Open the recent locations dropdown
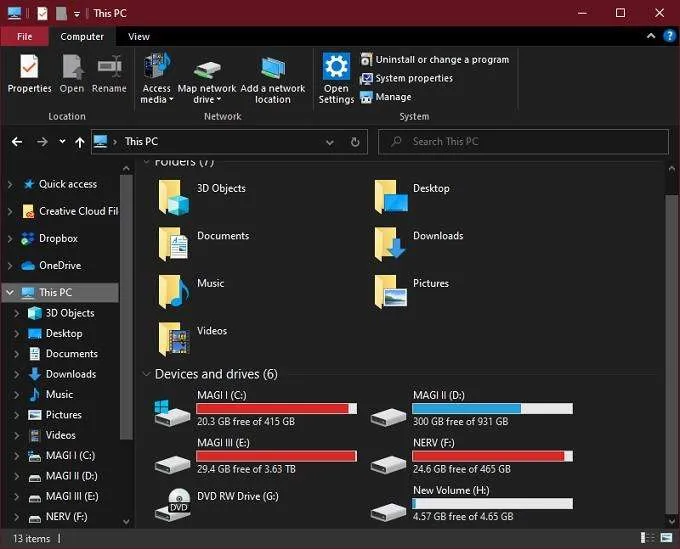 pyautogui.click(x=62, y=141)
